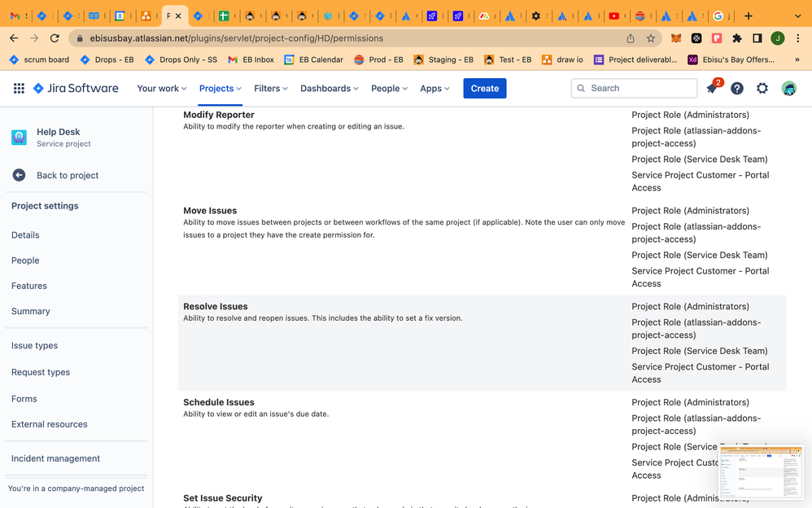Expand the People dropdown in top nav
This screenshot has height=508, width=812.
click(390, 88)
